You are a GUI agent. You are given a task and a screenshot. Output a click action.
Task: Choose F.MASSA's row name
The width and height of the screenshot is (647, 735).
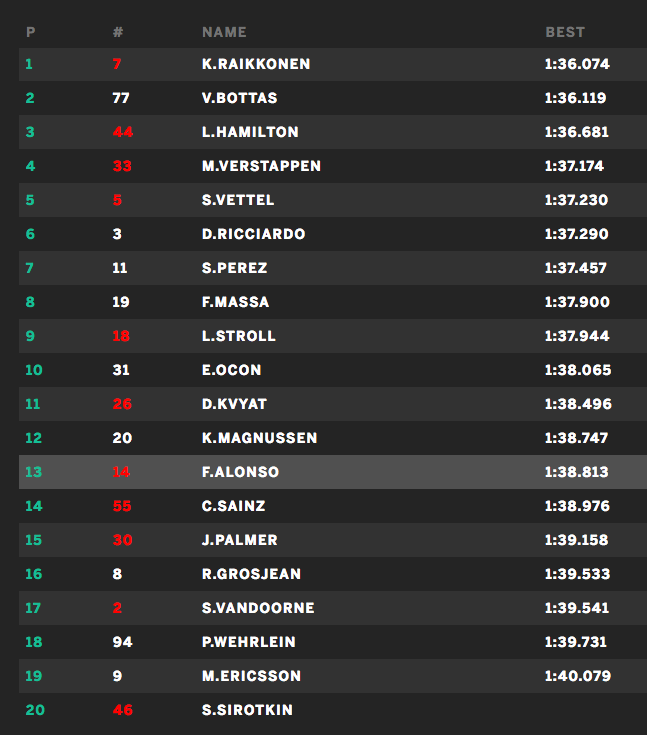(x=235, y=302)
